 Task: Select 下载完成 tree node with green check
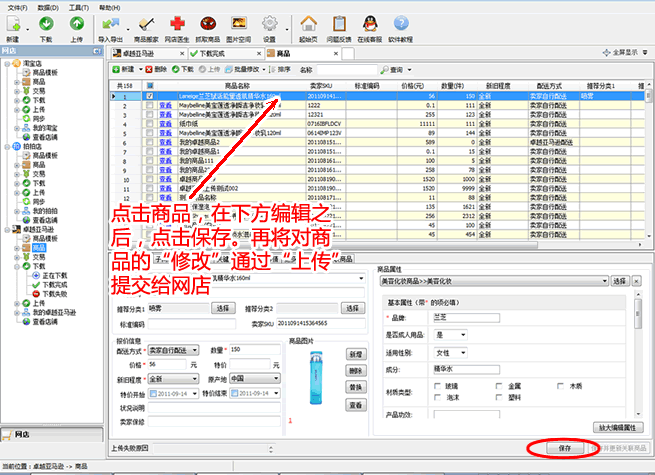click(55, 285)
